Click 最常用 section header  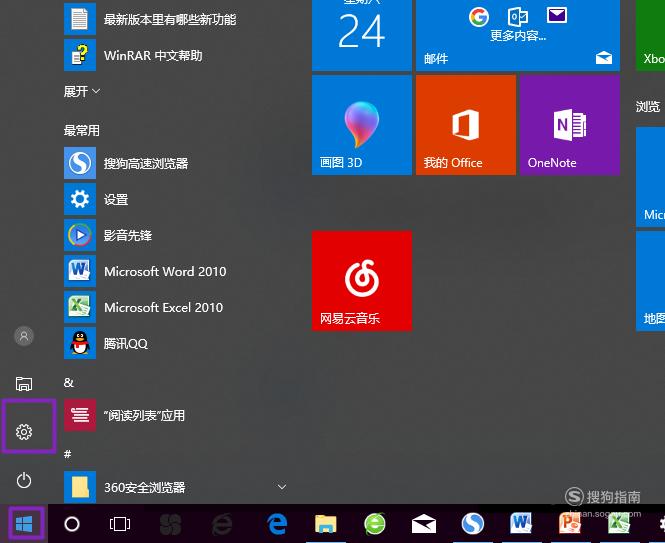point(81,131)
